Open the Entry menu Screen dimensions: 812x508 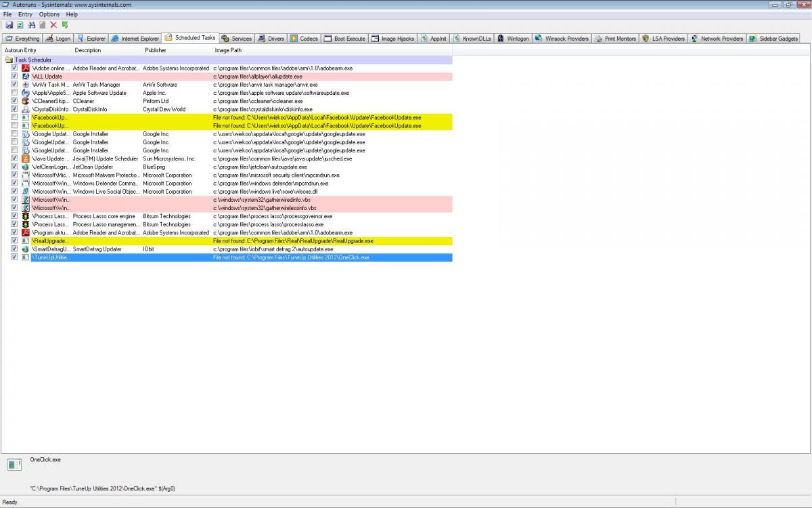click(25, 14)
